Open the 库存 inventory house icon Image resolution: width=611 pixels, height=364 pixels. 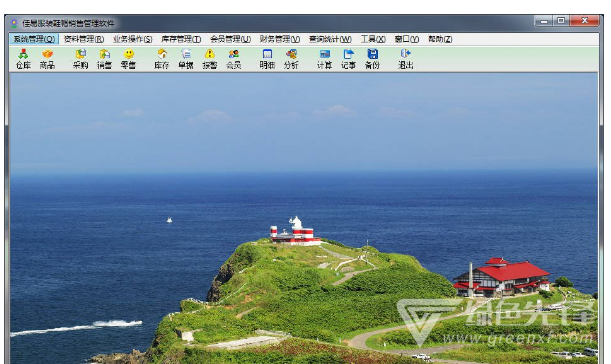click(162, 59)
